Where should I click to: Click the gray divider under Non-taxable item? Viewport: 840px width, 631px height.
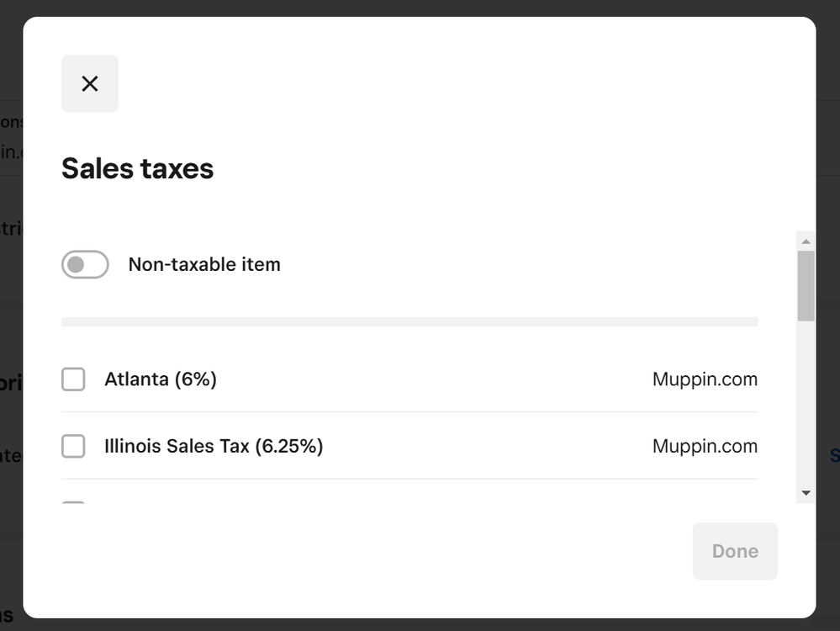pyautogui.click(x=409, y=321)
